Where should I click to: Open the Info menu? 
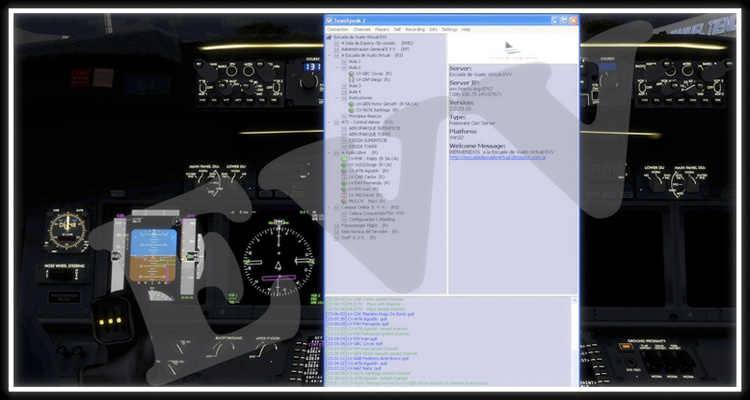tap(433, 30)
